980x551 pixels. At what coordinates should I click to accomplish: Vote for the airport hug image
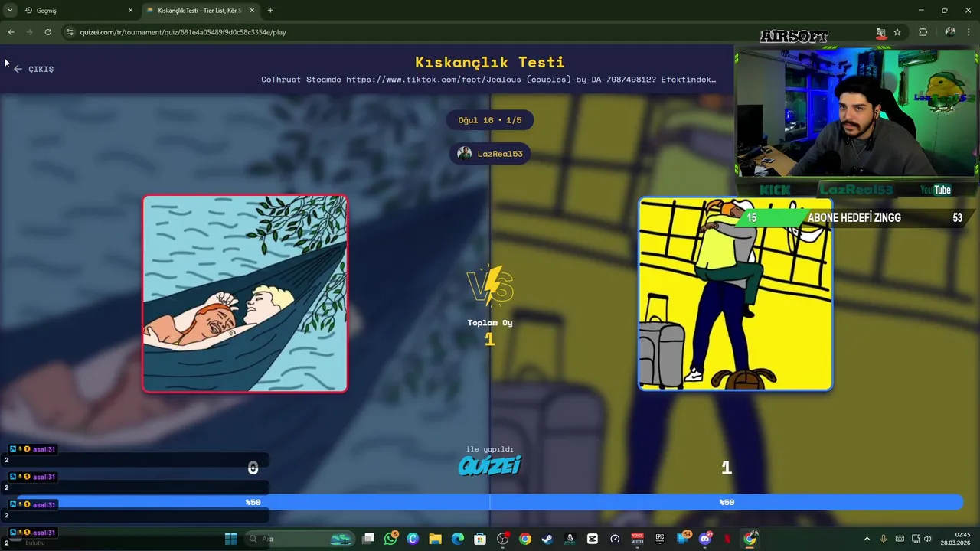[x=735, y=294]
